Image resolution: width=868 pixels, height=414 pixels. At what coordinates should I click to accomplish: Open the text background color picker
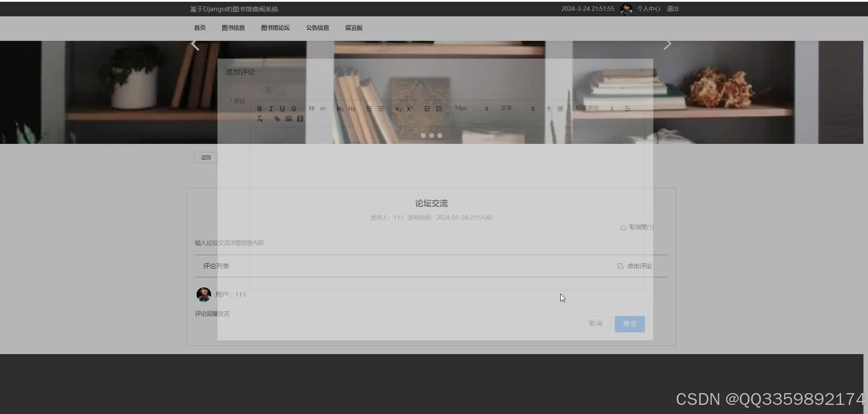560,108
